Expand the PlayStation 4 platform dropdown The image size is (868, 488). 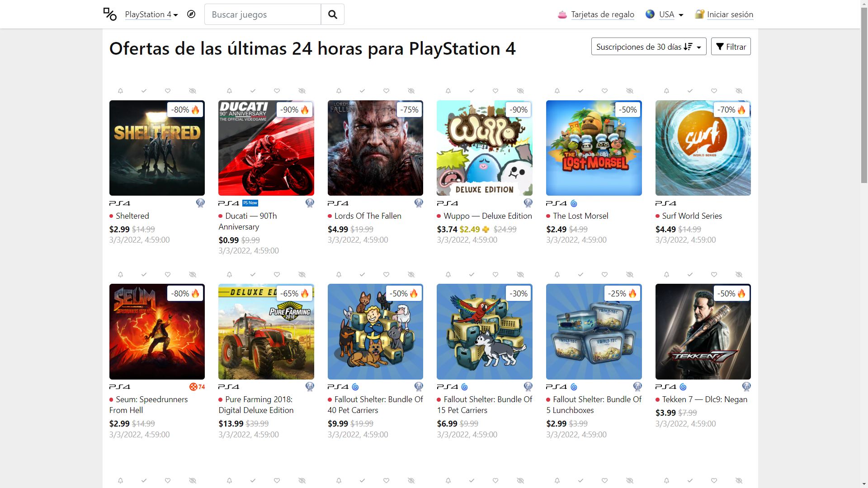[151, 14]
